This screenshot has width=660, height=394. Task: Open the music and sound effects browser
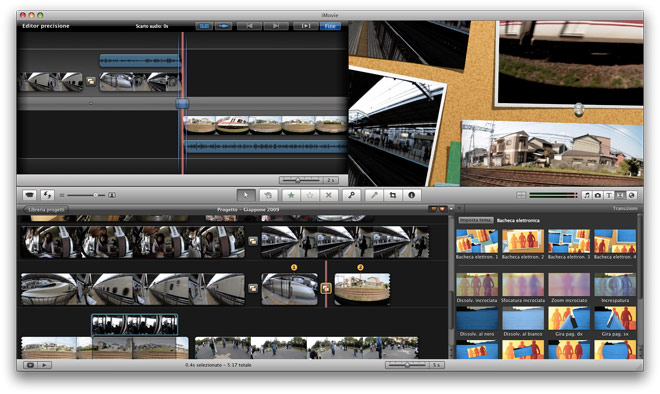click(586, 195)
